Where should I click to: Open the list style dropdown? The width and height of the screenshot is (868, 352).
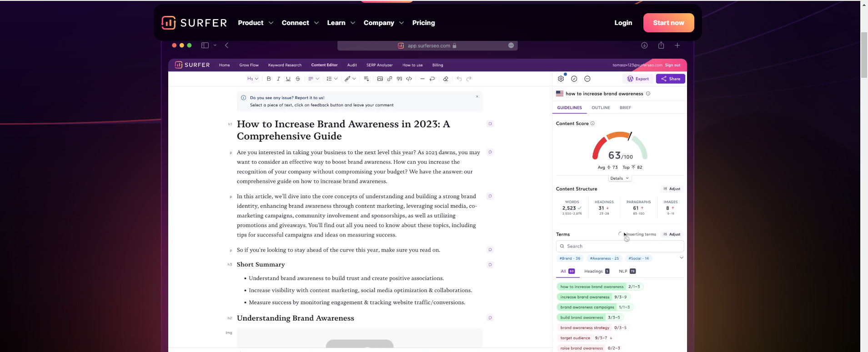[332, 79]
